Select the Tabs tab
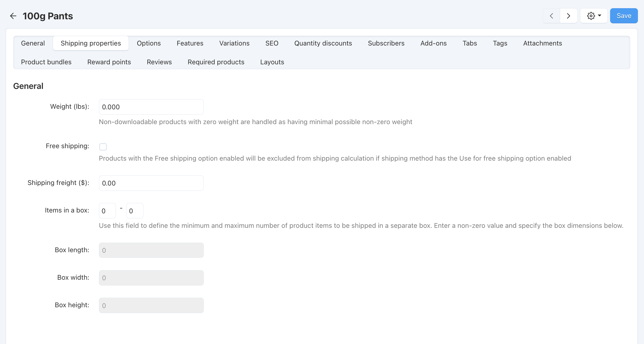Image resolution: width=644 pixels, height=344 pixels. [x=470, y=43]
